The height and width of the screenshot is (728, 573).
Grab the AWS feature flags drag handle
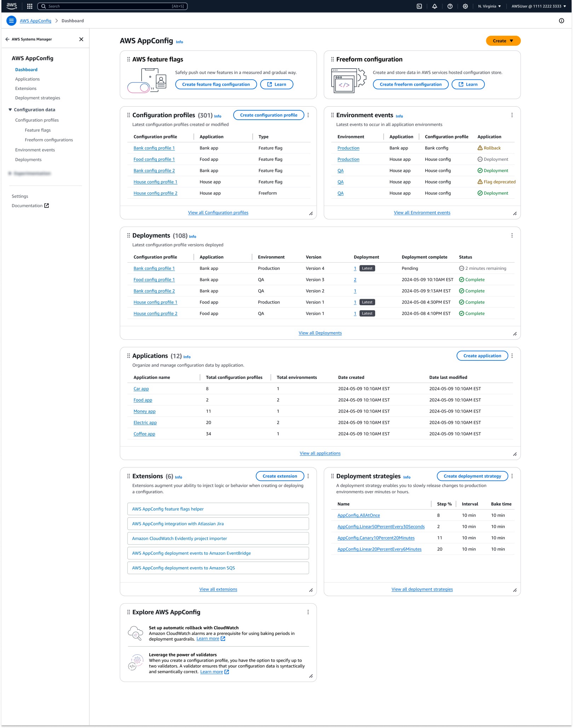(128, 59)
